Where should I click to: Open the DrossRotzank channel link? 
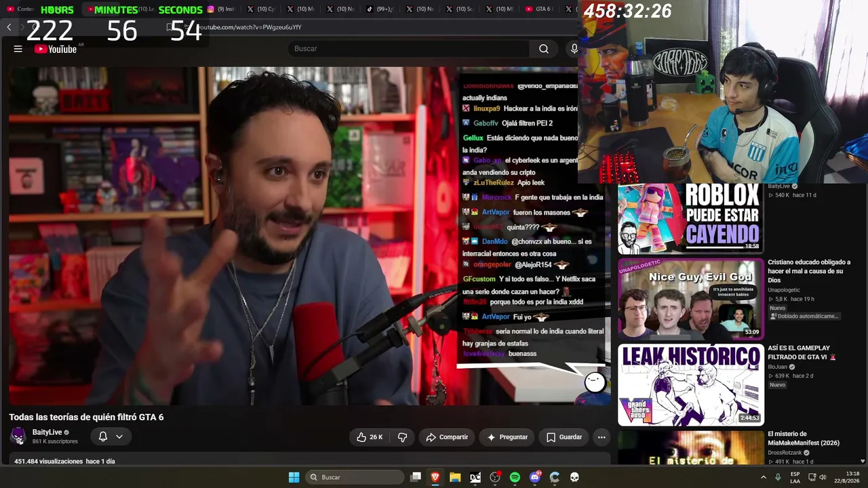pos(785,453)
